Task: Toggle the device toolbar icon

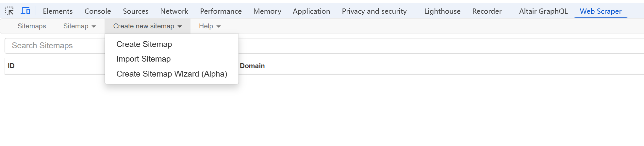Action: 25,11
